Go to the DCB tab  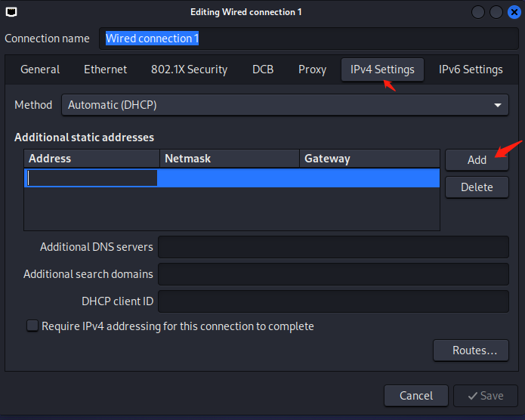click(263, 69)
